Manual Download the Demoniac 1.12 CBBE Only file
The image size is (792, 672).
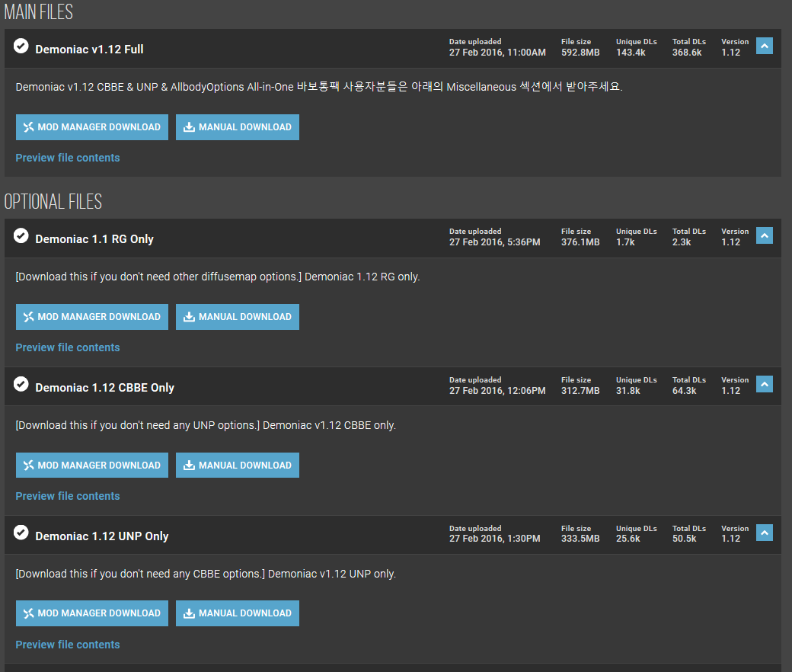[x=238, y=466]
